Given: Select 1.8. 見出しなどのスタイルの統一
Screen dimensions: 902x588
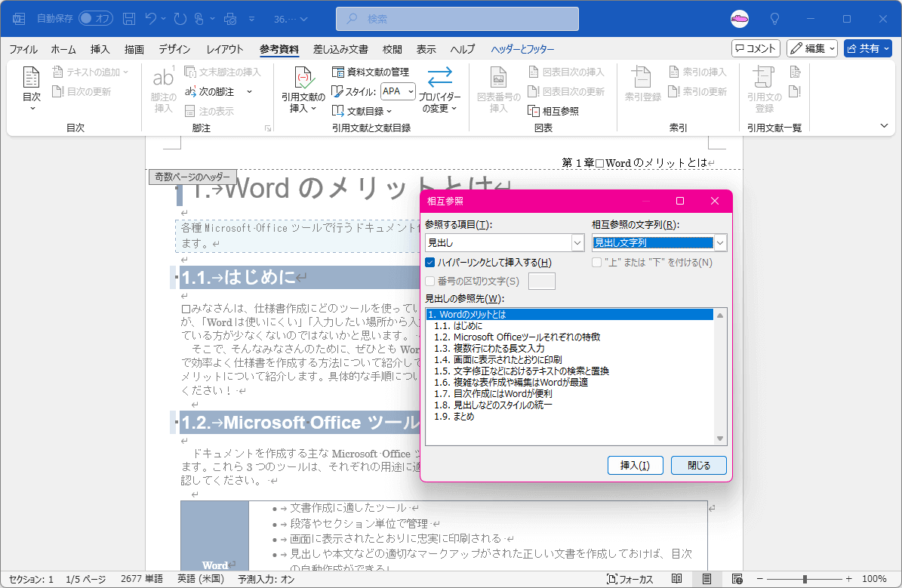Looking at the screenshot, I should click(569, 405).
